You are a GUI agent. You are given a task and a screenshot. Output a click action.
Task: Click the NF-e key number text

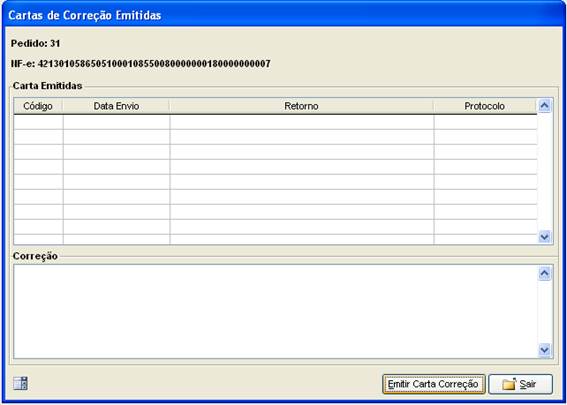pos(154,64)
